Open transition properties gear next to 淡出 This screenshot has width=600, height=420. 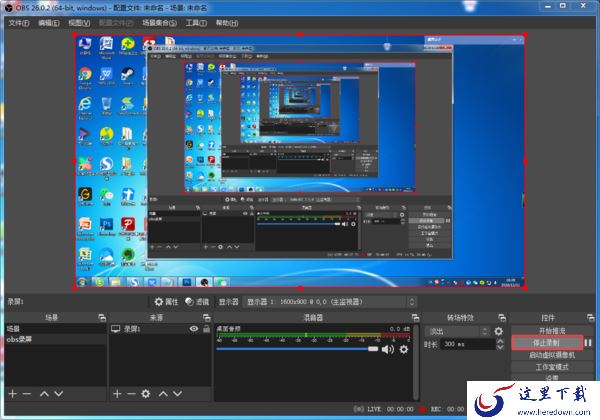[498, 331]
